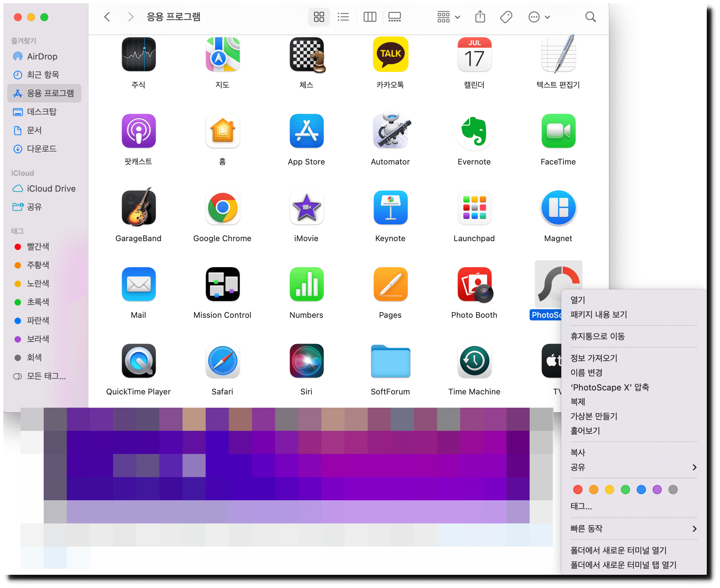Click the share icon in toolbar

point(480,17)
